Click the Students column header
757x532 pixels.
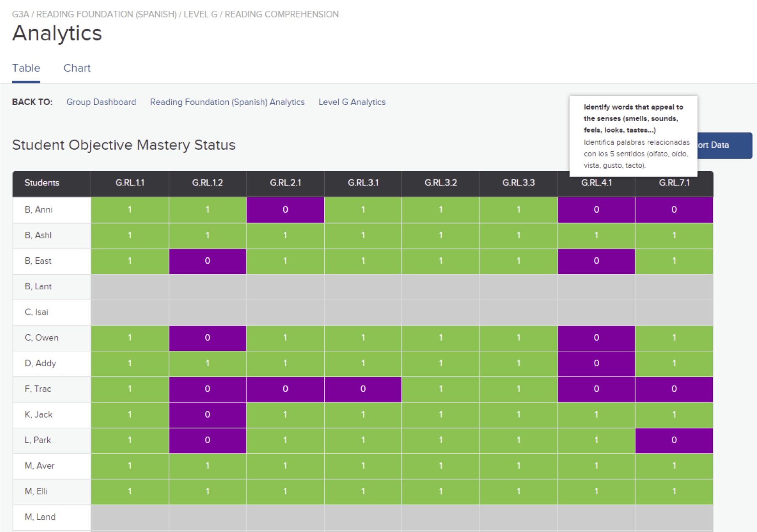pos(52,183)
